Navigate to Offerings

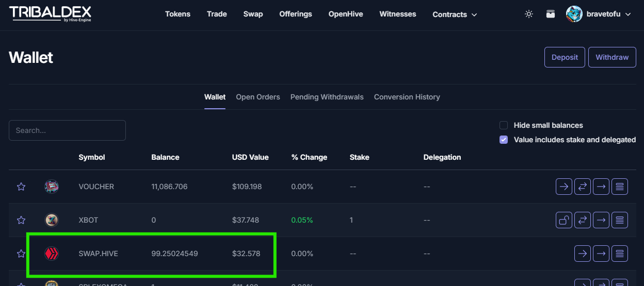[296, 14]
